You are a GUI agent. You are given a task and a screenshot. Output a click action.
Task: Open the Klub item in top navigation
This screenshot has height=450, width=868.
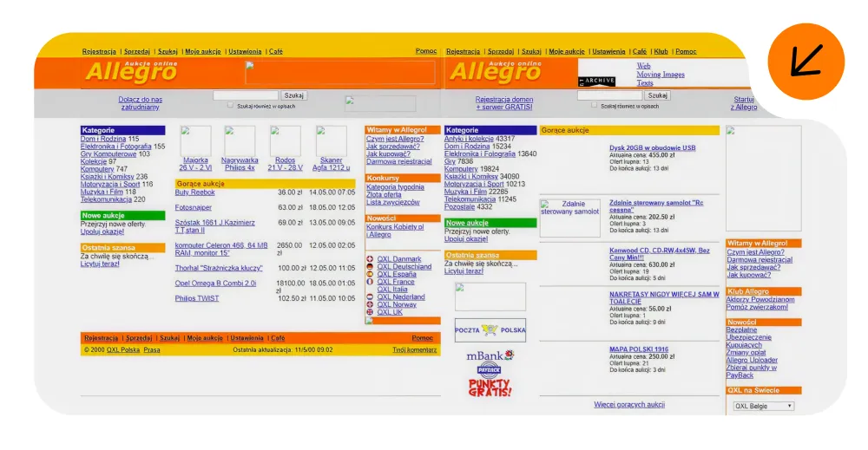coord(661,51)
